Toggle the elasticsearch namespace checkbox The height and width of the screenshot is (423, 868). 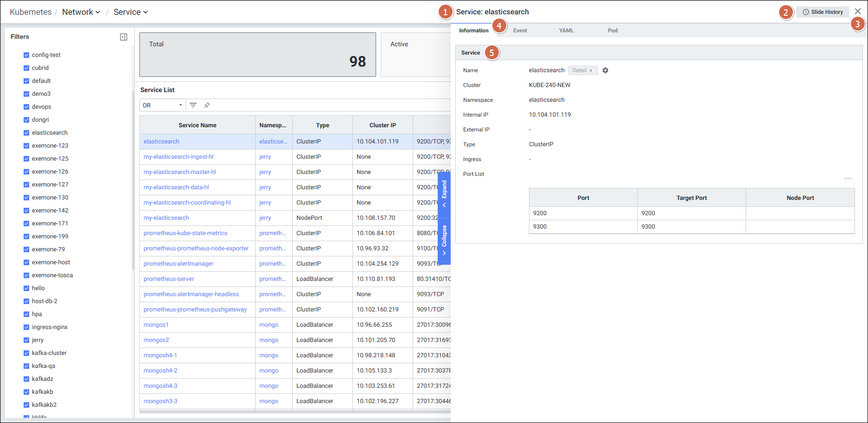coord(26,133)
